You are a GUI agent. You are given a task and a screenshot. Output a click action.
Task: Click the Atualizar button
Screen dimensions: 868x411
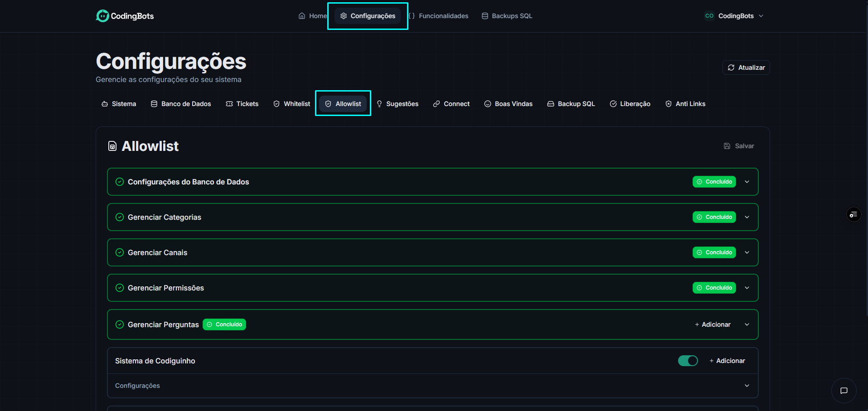[746, 68]
